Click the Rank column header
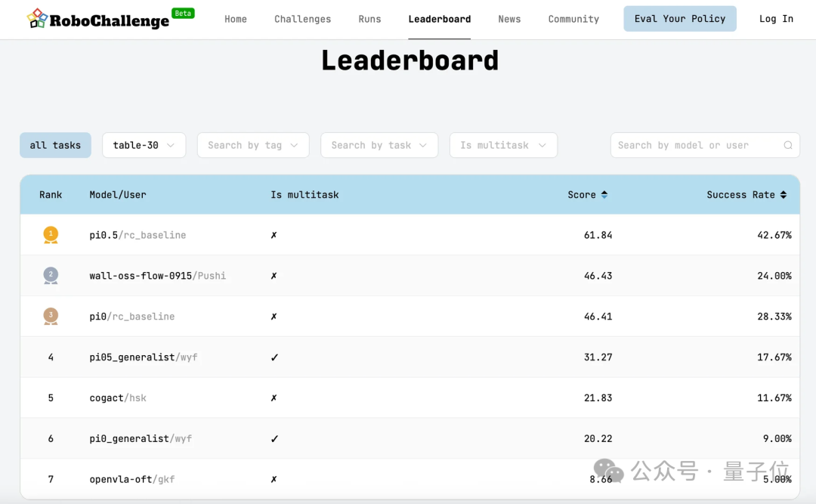Image resolution: width=816 pixels, height=504 pixels. tap(51, 195)
